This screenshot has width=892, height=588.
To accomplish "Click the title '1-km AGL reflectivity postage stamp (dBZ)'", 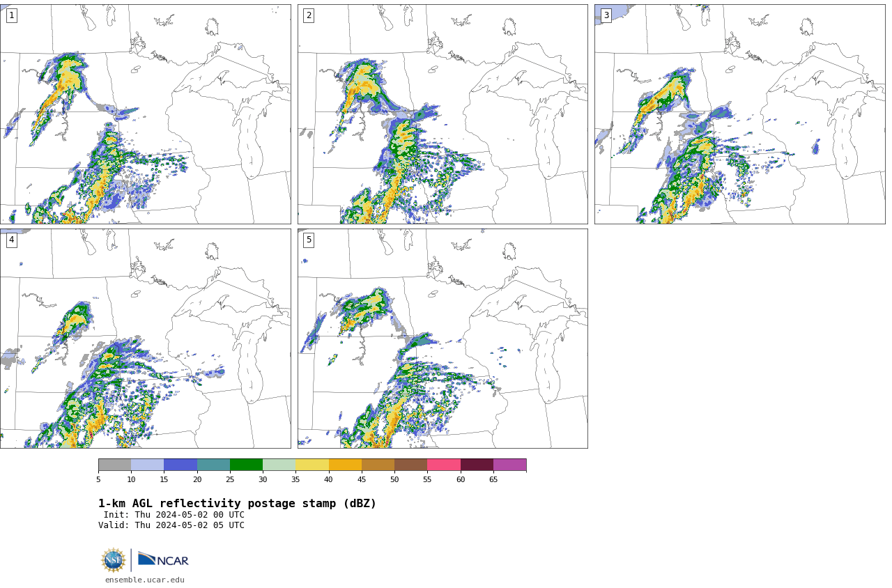I will (237, 504).
